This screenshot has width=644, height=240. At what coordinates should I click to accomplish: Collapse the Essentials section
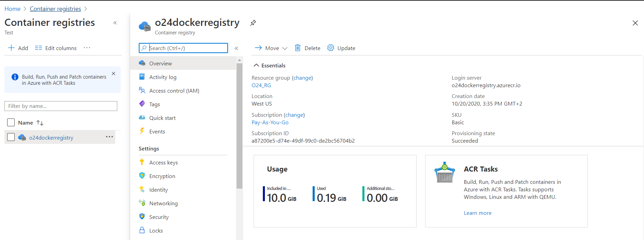pos(256,65)
